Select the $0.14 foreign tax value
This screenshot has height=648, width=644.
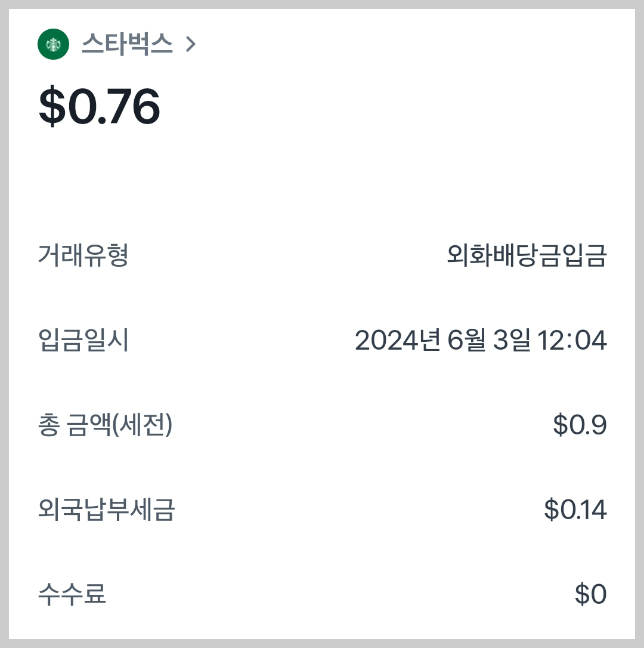coord(575,510)
